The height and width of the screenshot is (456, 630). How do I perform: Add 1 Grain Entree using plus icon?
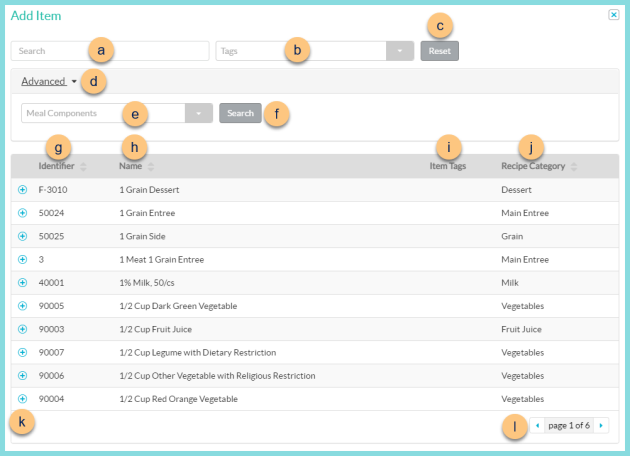coord(22,213)
